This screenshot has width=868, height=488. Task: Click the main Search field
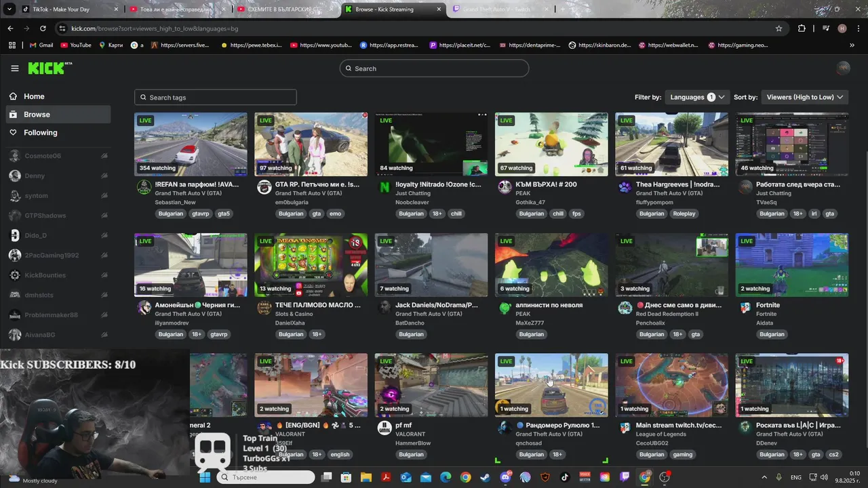[434, 68]
